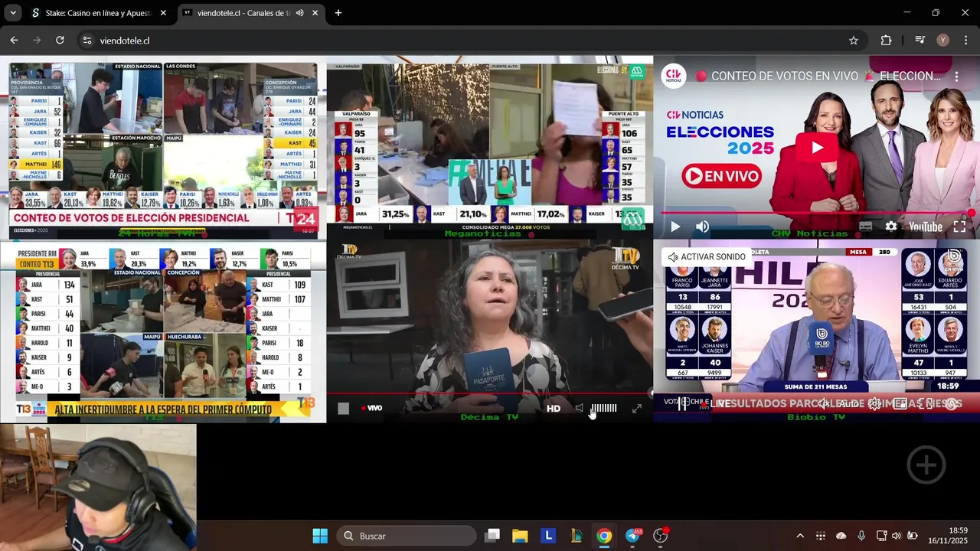Show hidden system tray icons
This screenshot has height=551, width=980.
coord(800,536)
